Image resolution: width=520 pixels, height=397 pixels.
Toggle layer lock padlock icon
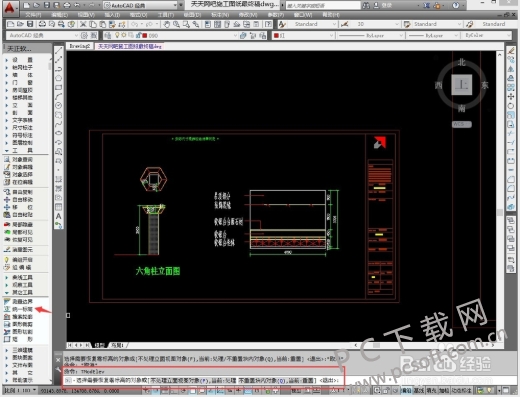(x=139, y=35)
